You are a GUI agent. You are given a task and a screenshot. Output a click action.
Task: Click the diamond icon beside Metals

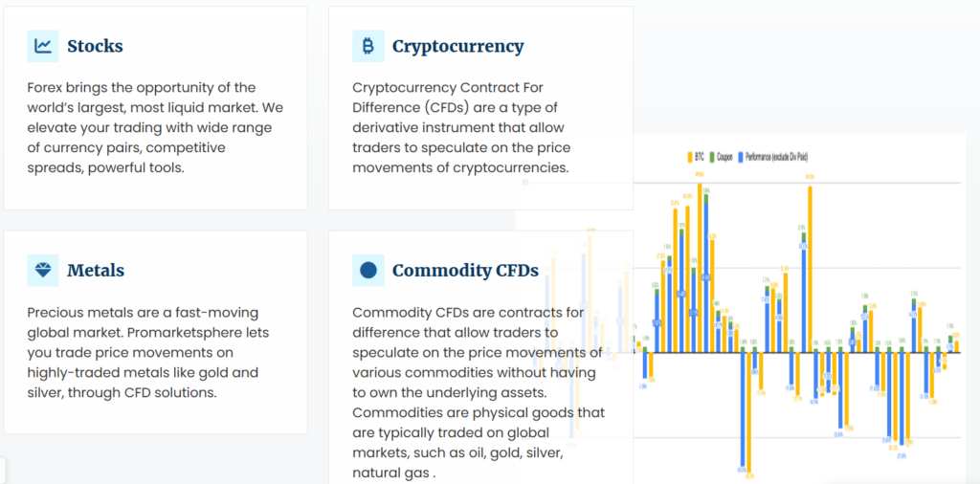[x=43, y=271]
